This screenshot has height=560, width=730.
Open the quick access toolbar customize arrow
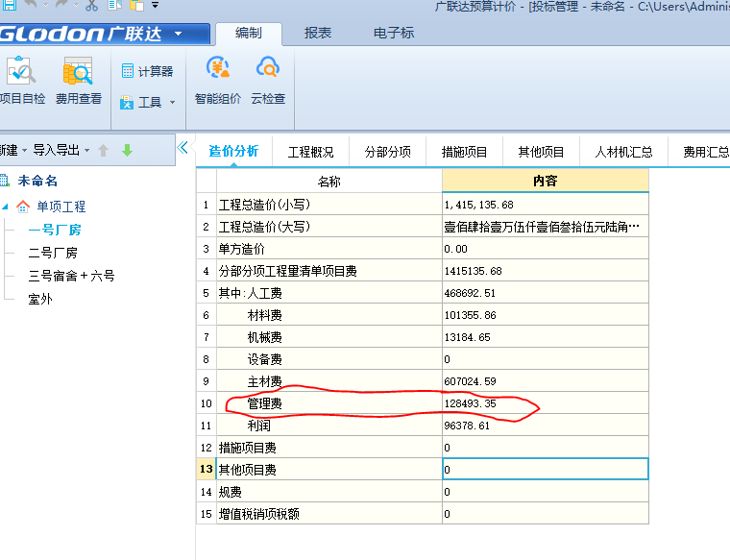click(155, 5)
